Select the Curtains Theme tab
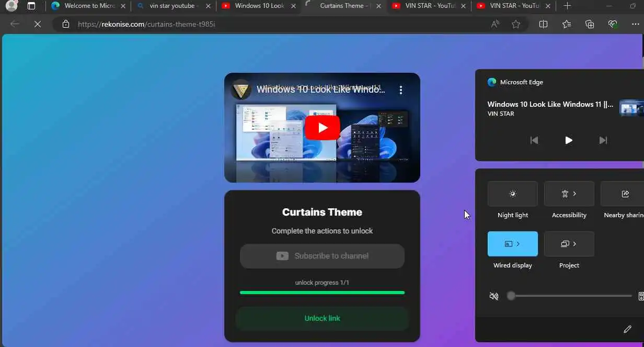This screenshot has height=347, width=644. pos(343,6)
